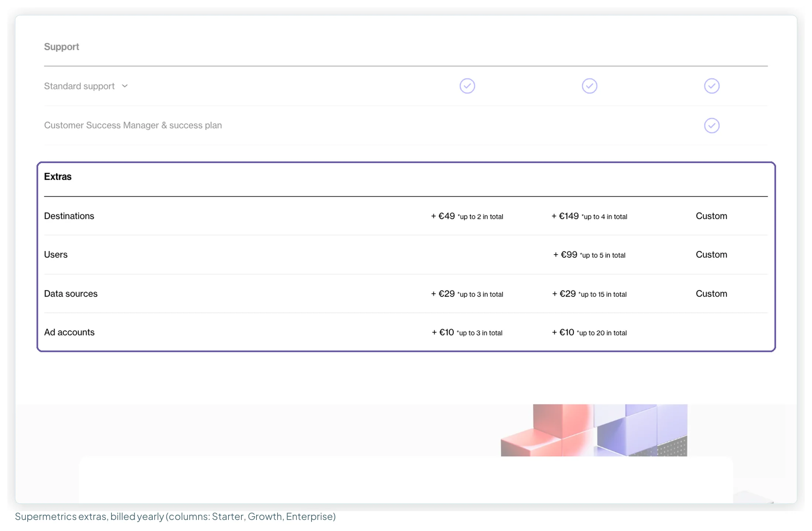Click the Supermetrics extras caption text

click(175, 517)
